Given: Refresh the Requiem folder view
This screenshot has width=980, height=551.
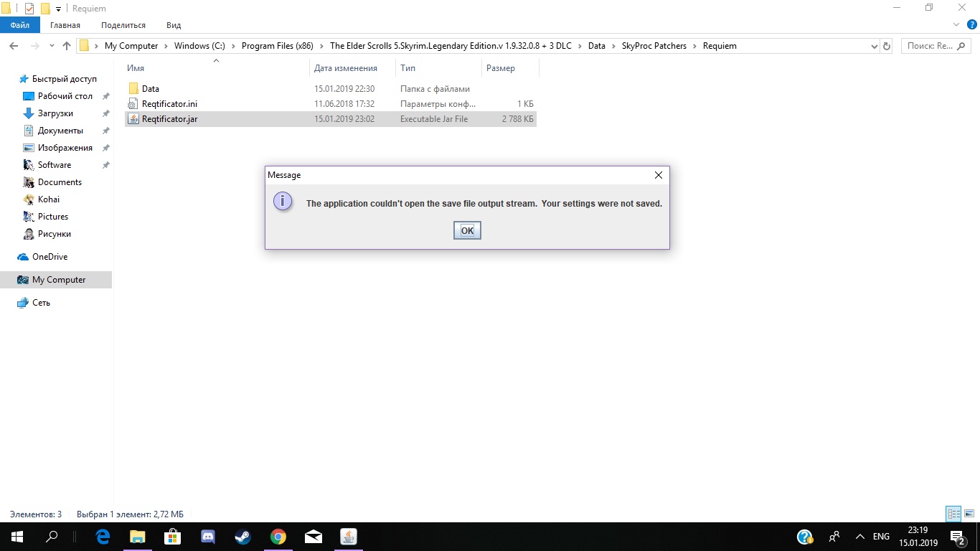Looking at the screenshot, I should pyautogui.click(x=887, y=46).
